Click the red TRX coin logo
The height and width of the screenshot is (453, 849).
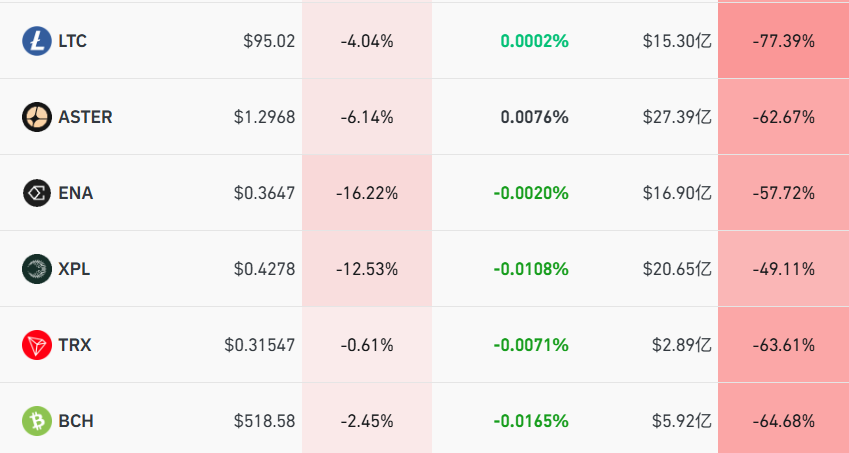(x=36, y=345)
